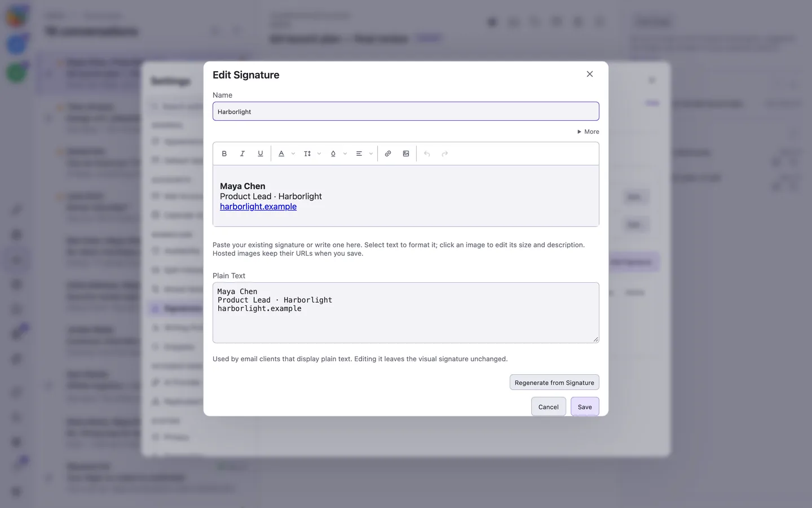Click inside the Plain Text textarea
This screenshot has height=508, width=812.
[406, 313]
